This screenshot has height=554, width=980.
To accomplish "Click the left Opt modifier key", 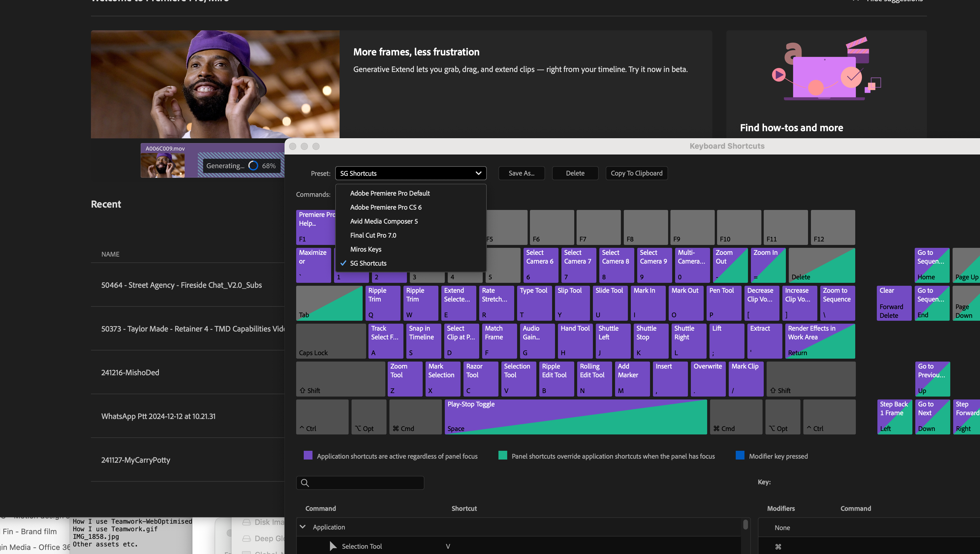I will pos(369,417).
